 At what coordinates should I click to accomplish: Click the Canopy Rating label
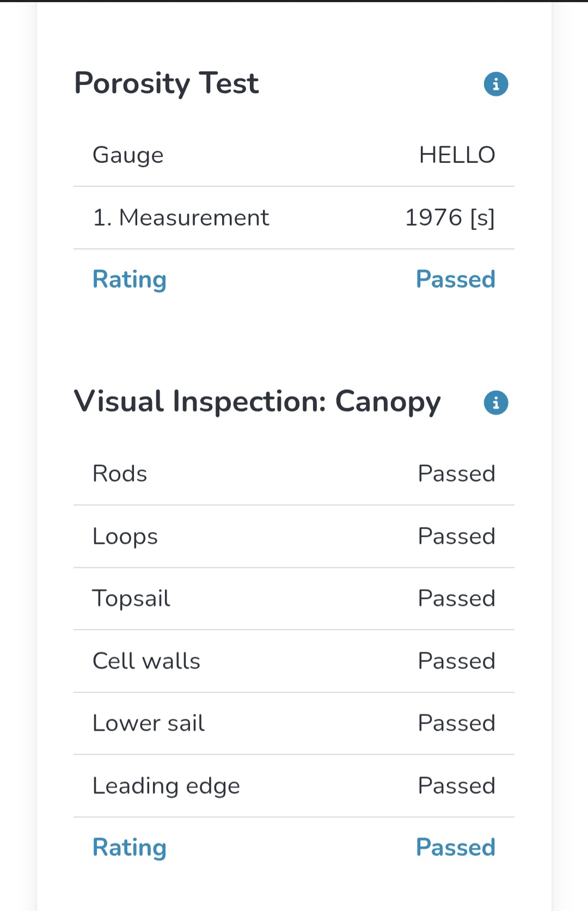pos(130,848)
